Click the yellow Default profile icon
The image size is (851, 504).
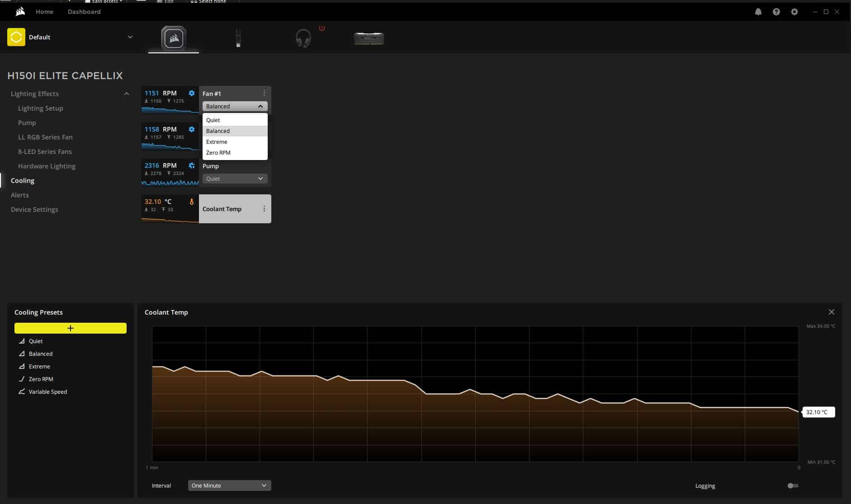[16, 37]
